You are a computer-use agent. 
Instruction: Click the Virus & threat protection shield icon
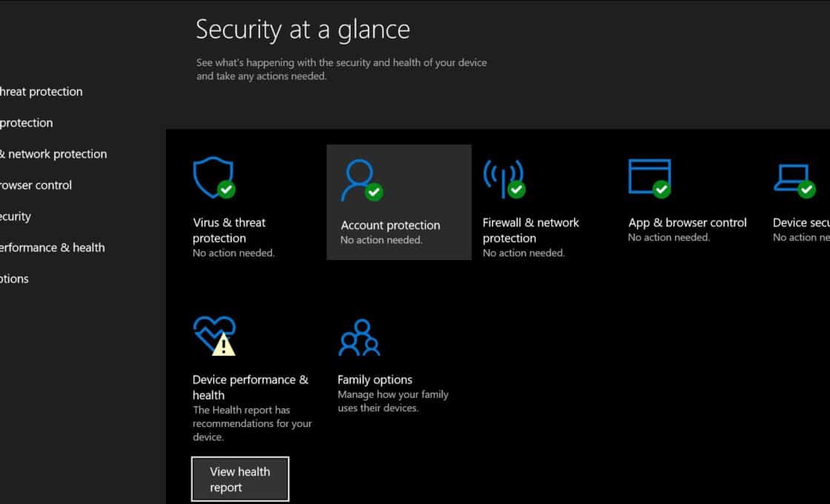click(213, 177)
